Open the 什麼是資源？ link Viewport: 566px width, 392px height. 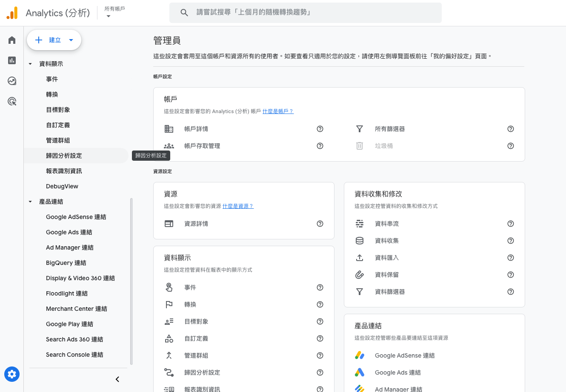coord(238,206)
